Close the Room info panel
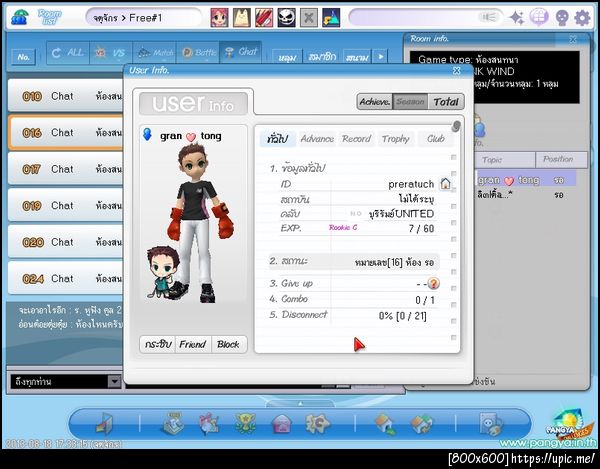Viewport: 600px width, 469px height. (573, 39)
